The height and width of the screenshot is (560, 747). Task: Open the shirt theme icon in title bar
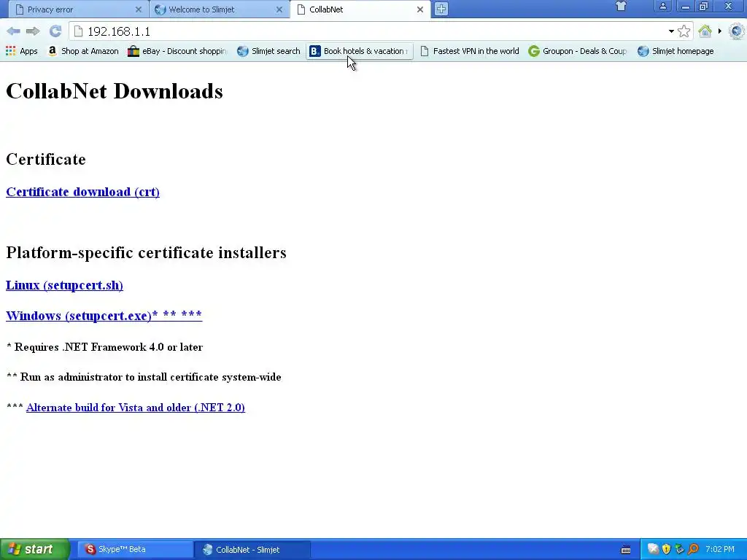(x=621, y=6)
